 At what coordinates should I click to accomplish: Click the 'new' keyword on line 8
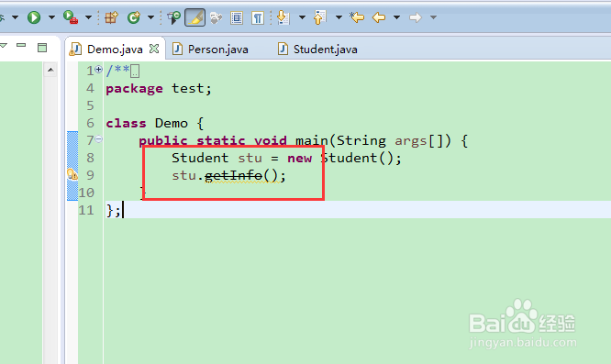coord(300,158)
